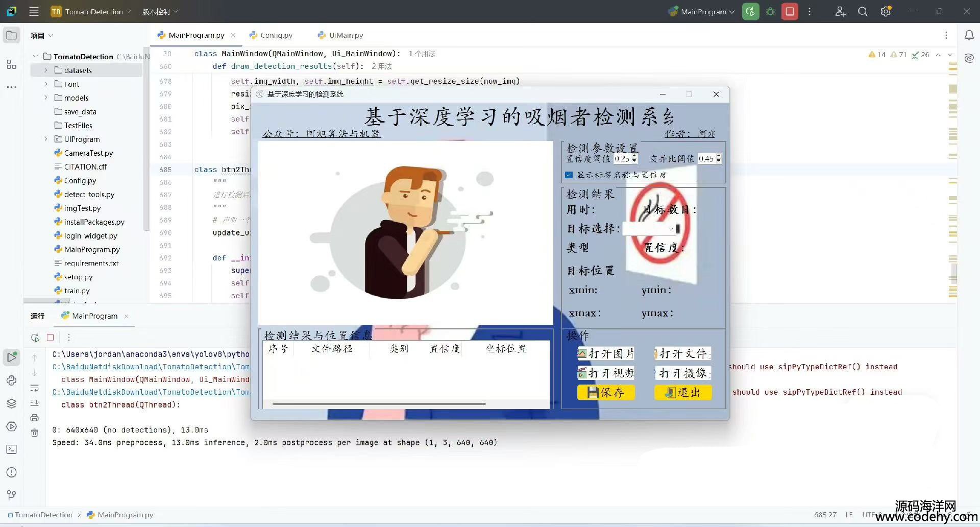This screenshot has width=980, height=527.
Task: Click the 打开图片 open image button
Action: (606, 353)
